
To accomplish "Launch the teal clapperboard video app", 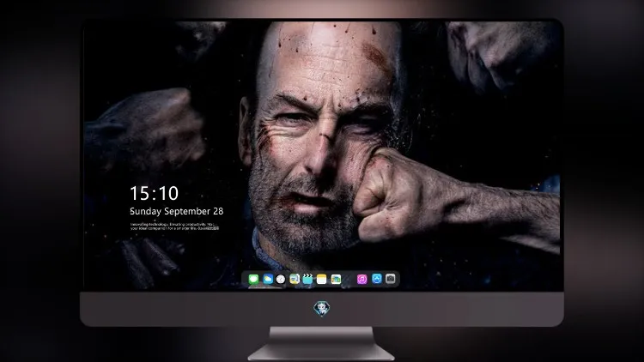I will pyautogui.click(x=307, y=280).
